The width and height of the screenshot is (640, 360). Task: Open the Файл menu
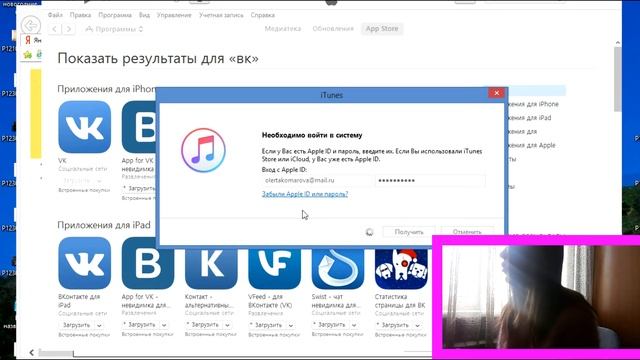(x=55, y=15)
